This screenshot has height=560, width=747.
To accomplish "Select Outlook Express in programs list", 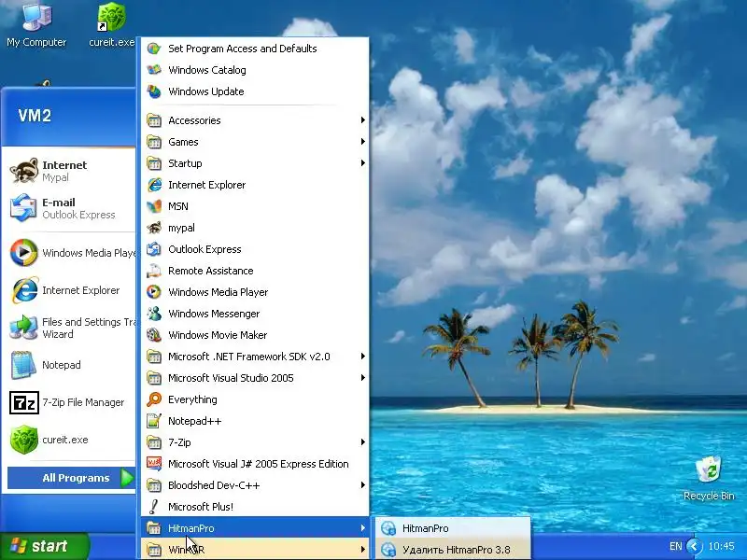I will [x=255, y=249].
